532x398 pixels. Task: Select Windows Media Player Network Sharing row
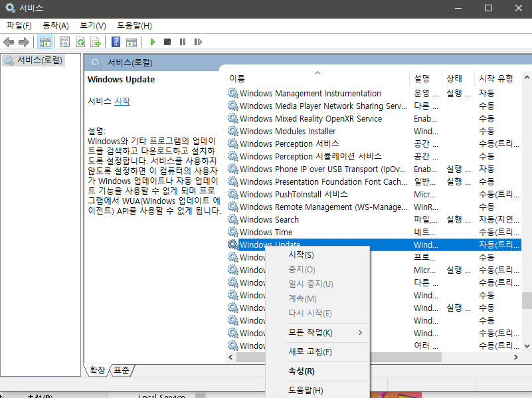coord(373,106)
